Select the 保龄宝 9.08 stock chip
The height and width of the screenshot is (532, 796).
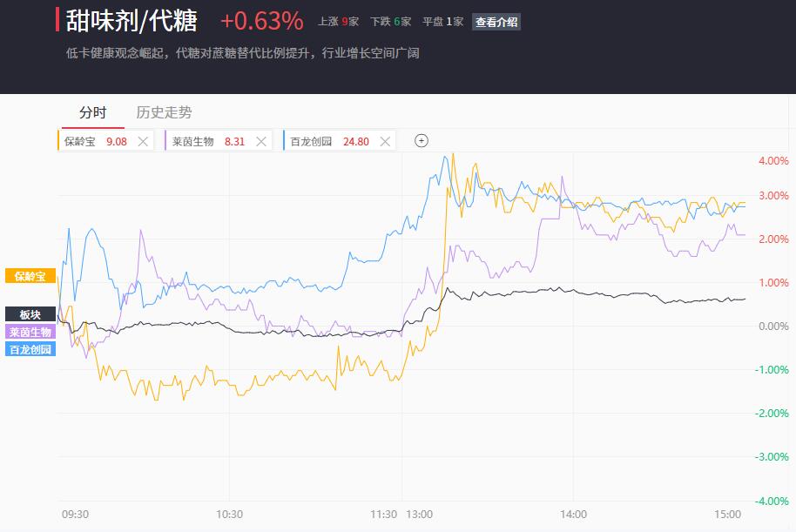click(x=96, y=142)
